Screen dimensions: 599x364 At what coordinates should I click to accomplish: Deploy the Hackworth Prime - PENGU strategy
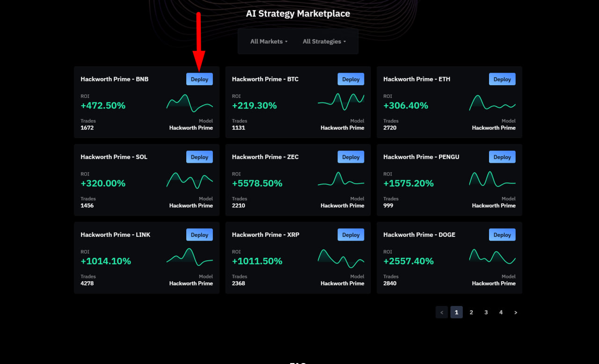tap(502, 157)
